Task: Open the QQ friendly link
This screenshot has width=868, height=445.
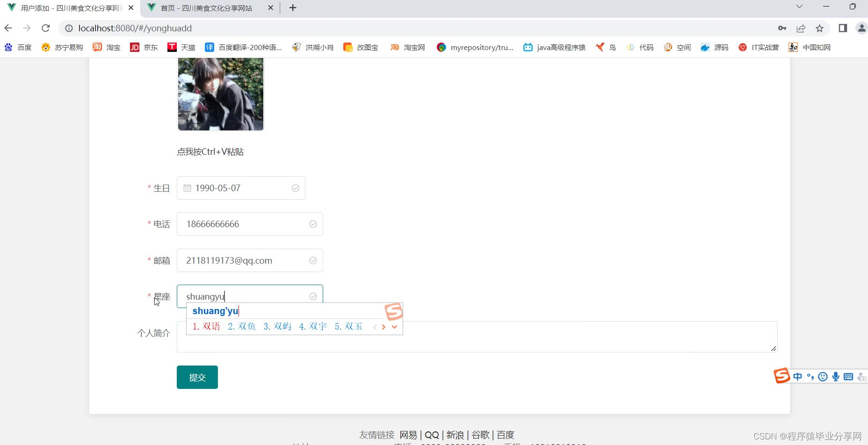Action: [432, 435]
